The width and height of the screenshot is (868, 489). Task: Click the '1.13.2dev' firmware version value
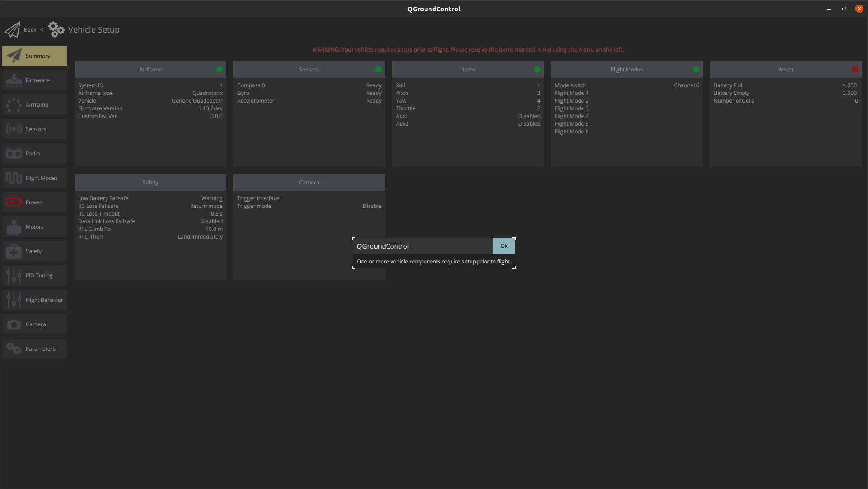(210, 108)
